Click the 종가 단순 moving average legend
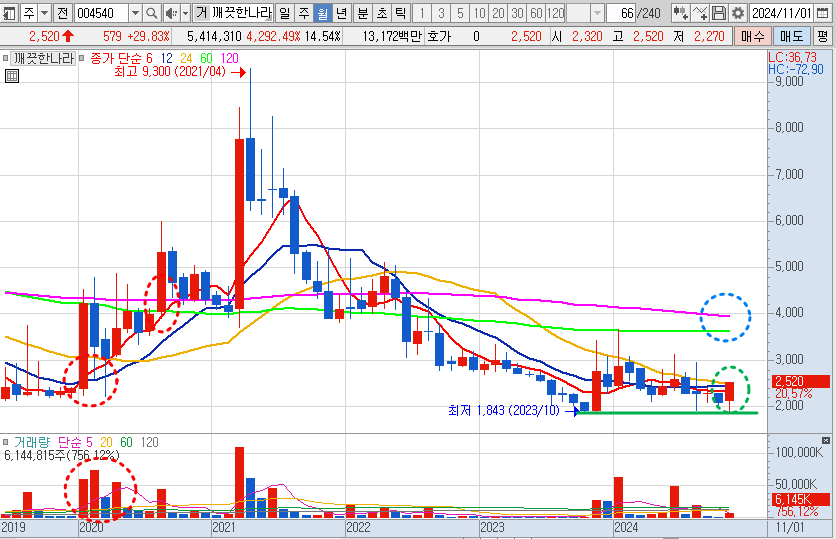 click(116, 58)
